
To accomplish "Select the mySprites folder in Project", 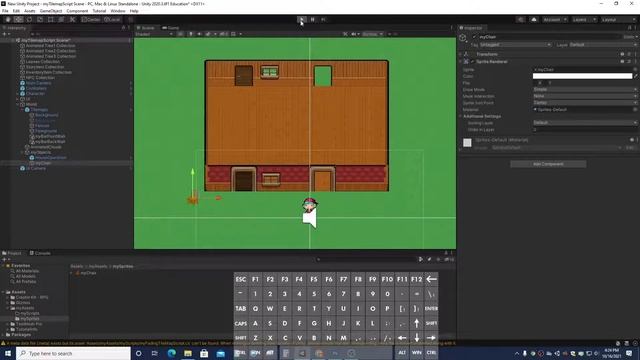I will [x=30, y=318].
